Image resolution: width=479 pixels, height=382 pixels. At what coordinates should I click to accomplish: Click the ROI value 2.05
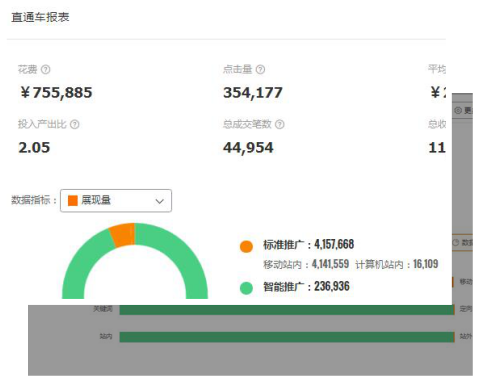34,148
